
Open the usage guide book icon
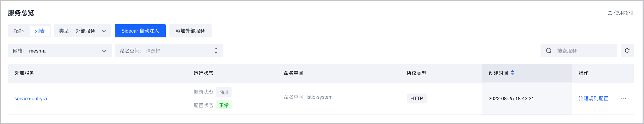[610, 13]
